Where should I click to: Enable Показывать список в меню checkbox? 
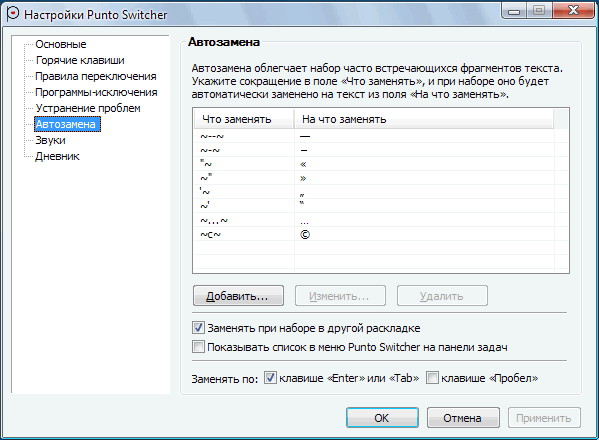[x=198, y=347]
